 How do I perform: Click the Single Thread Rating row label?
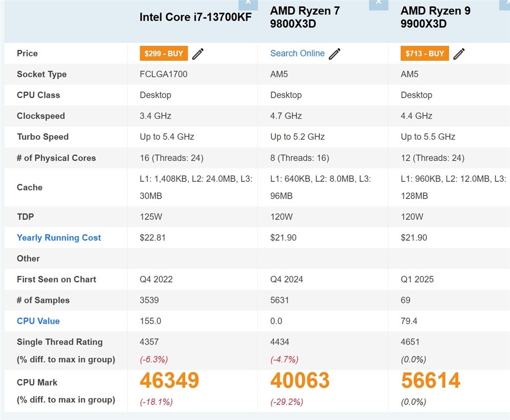[x=60, y=342]
